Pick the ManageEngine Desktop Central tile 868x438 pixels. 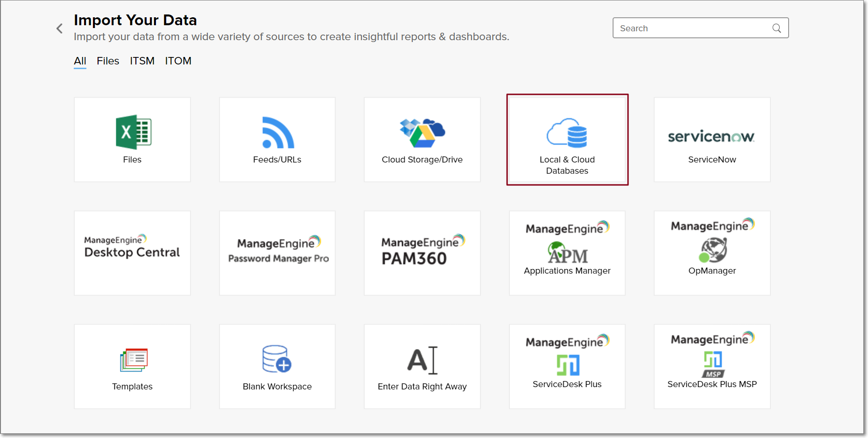click(132, 253)
